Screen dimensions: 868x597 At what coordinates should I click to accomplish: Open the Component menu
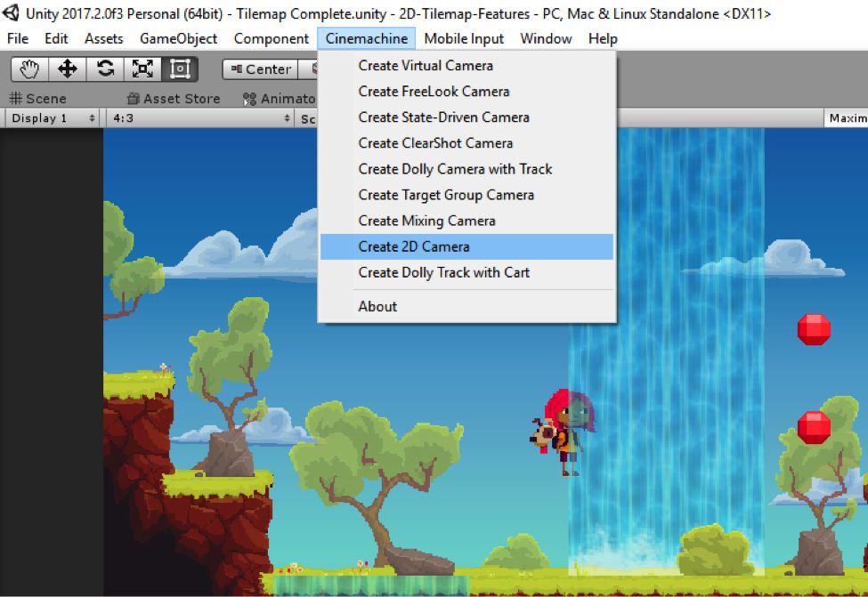[272, 38]
